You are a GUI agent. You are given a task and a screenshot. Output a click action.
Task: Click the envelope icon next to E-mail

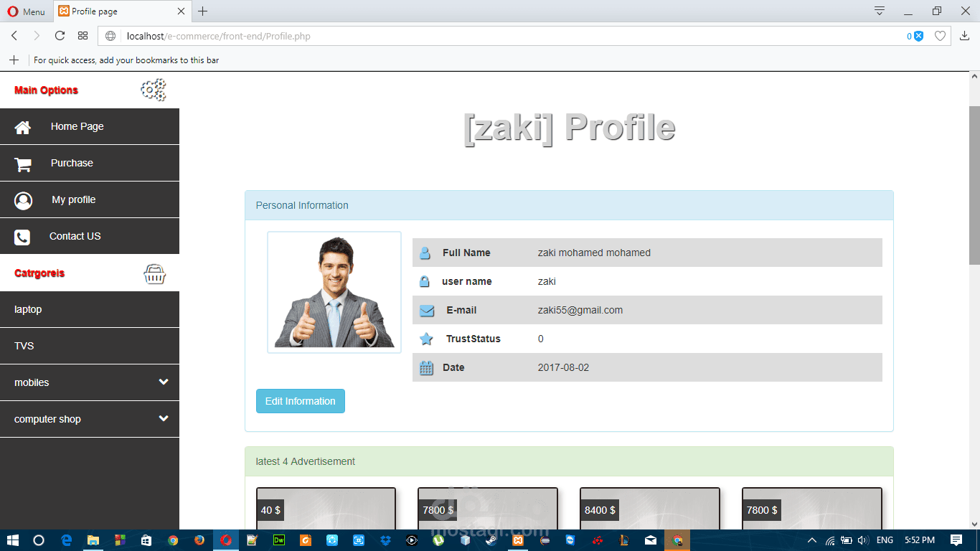tap(427, 311)
